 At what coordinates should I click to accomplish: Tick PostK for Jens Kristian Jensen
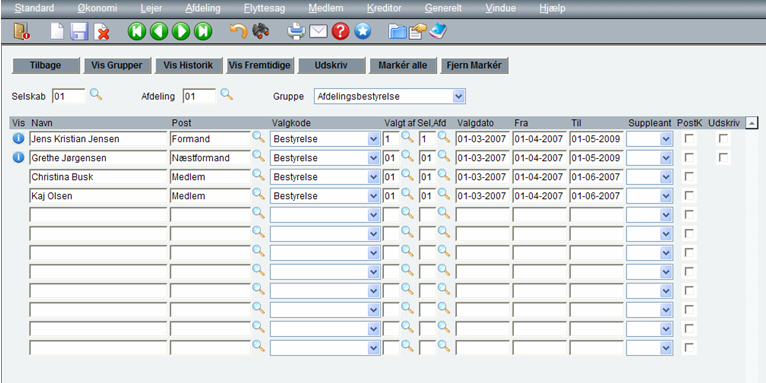[689, 139]
